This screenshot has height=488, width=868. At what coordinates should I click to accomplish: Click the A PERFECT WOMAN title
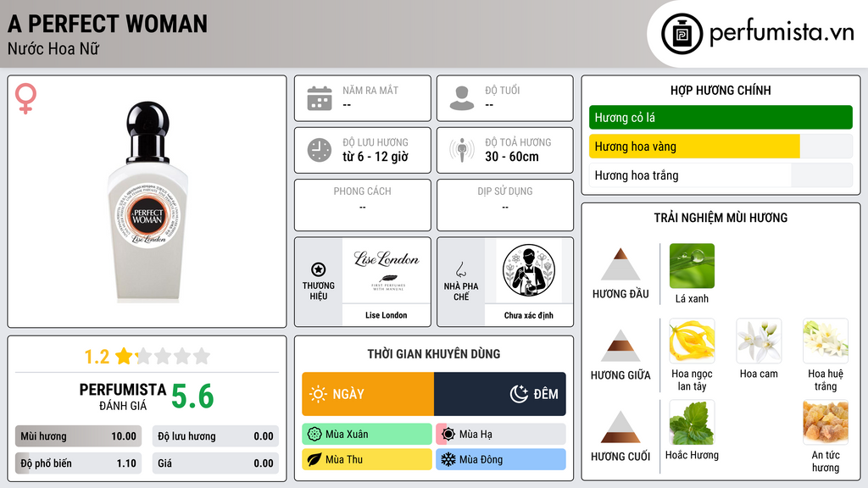click(x=108, y=24)
